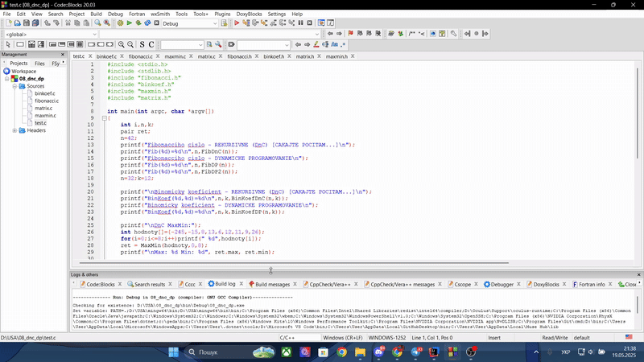Click the Windows Start button
The image size is (644, 362).
(173, 352)
